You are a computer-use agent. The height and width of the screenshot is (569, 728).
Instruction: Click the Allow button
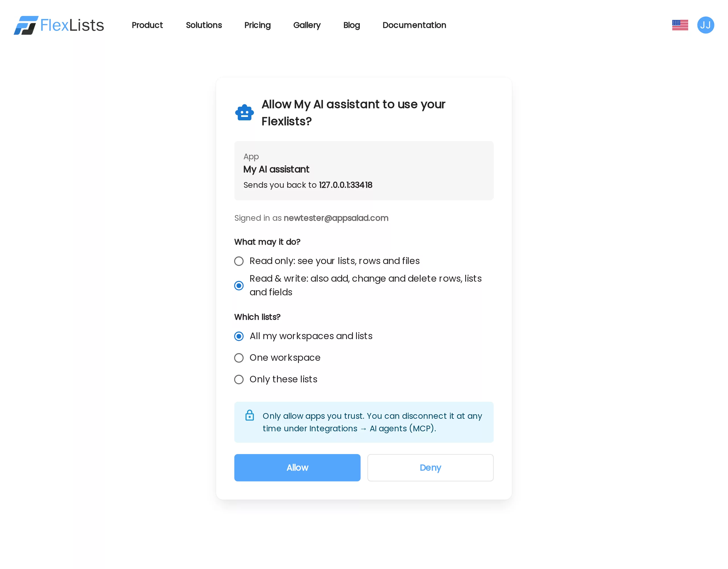[297, 468]
